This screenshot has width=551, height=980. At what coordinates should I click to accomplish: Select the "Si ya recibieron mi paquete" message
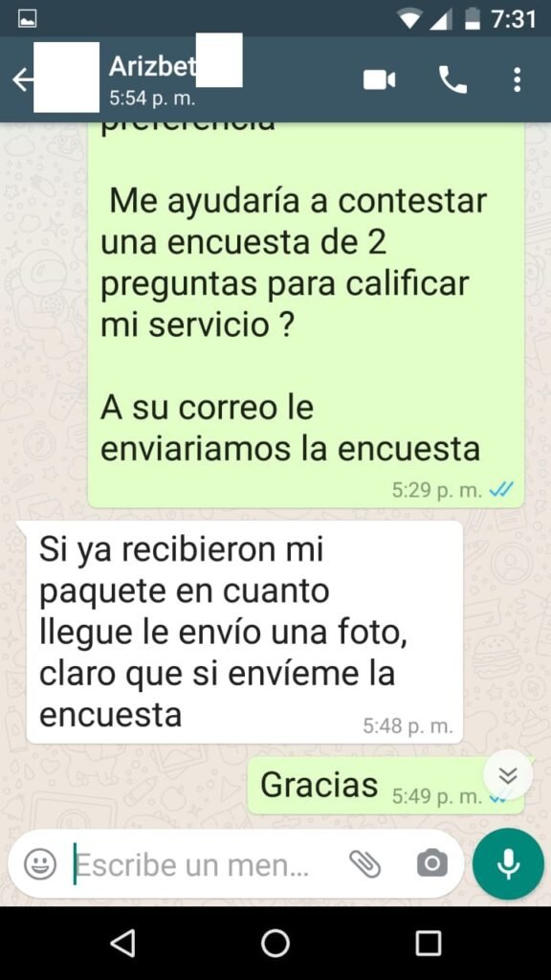[244, 632]
